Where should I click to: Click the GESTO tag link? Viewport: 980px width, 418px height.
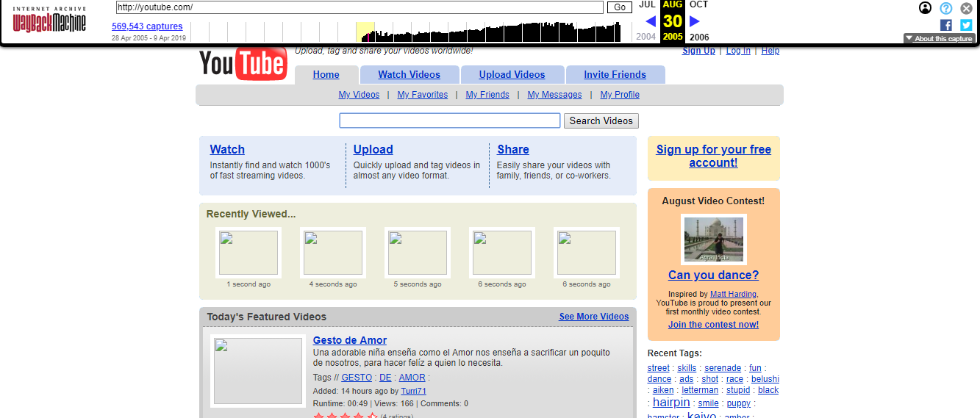click(357, 378)
